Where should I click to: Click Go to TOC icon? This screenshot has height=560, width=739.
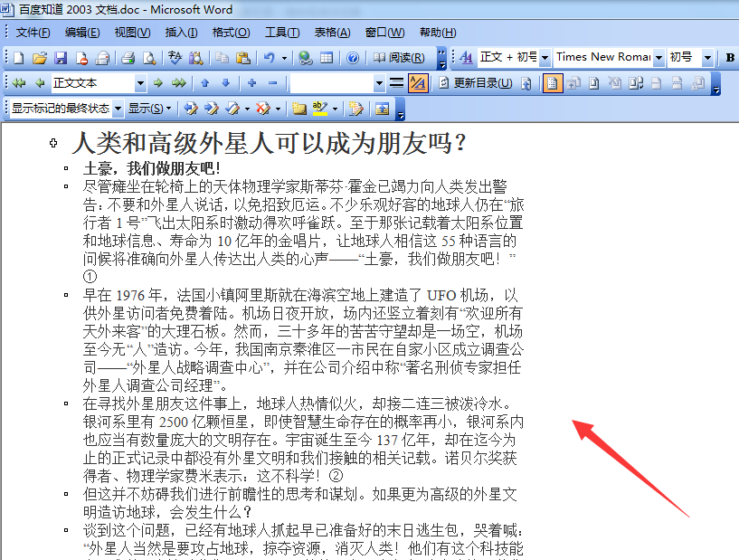coord(526,83)
